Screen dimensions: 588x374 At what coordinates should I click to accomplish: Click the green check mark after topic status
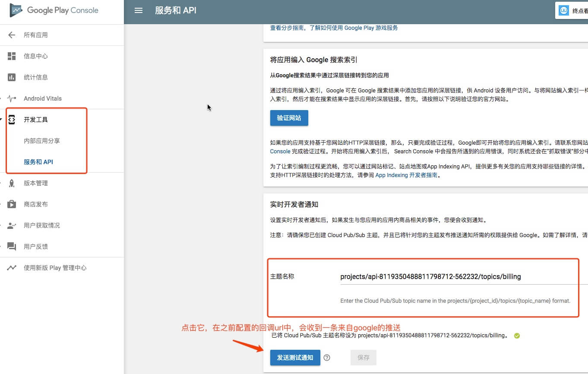point(517,336)
